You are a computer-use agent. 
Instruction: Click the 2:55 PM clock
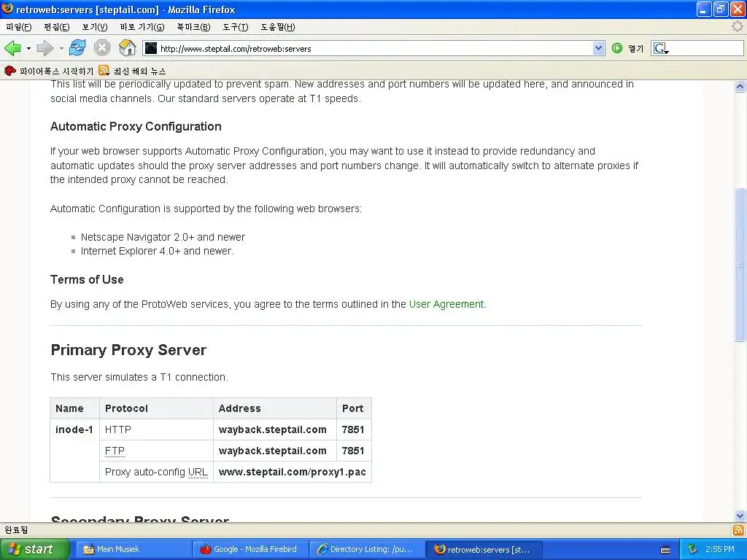click(719, 549)
